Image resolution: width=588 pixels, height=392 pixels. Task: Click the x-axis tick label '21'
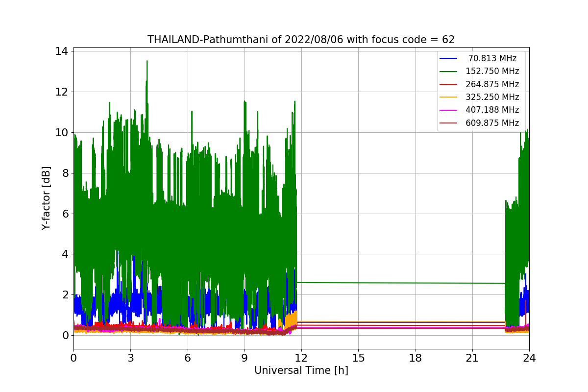tap(472, 358)
